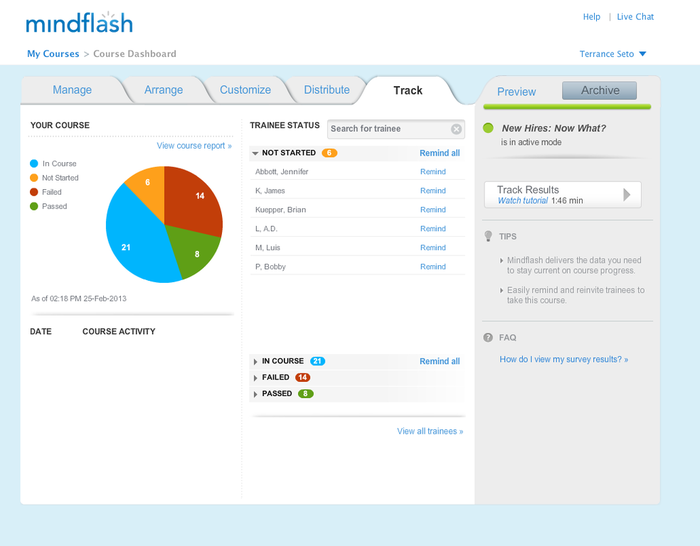Switch to the Customize tab
Viewport: 700px width, 546px height.
[245, 90]
